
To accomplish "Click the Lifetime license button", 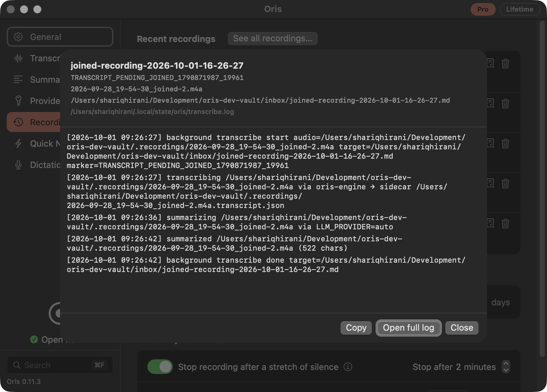I will point(519,9).
